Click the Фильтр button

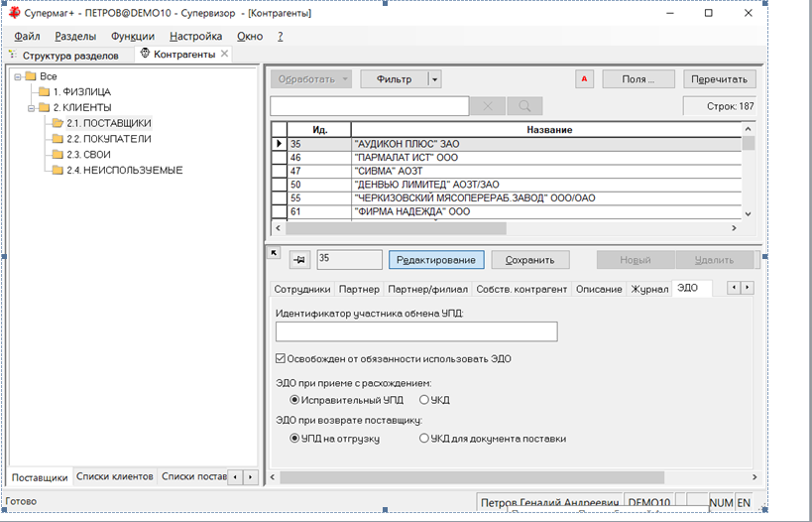[x=394, y=79]
